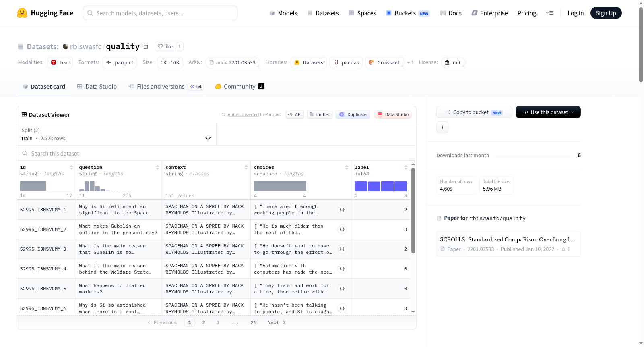Sort the id column with its arrows
The height and width of the screenshot is (347, 644).
[x=71, y=167]
